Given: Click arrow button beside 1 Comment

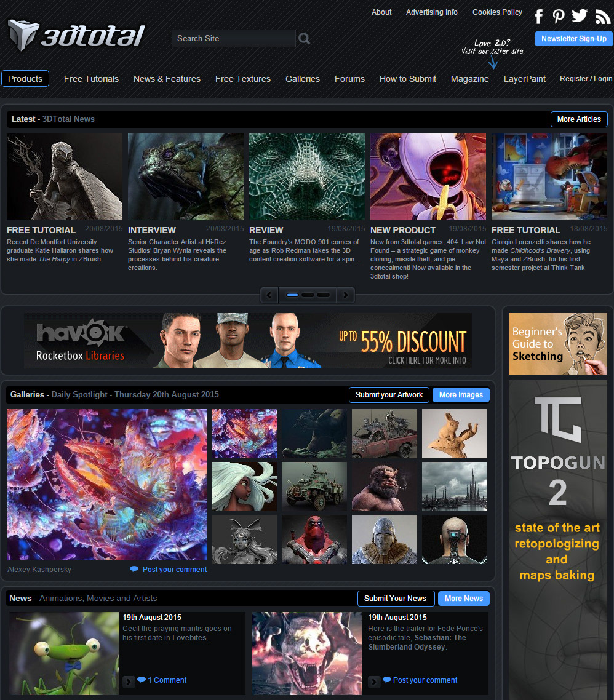Looking at the screenshot, I should click(129, 682).
